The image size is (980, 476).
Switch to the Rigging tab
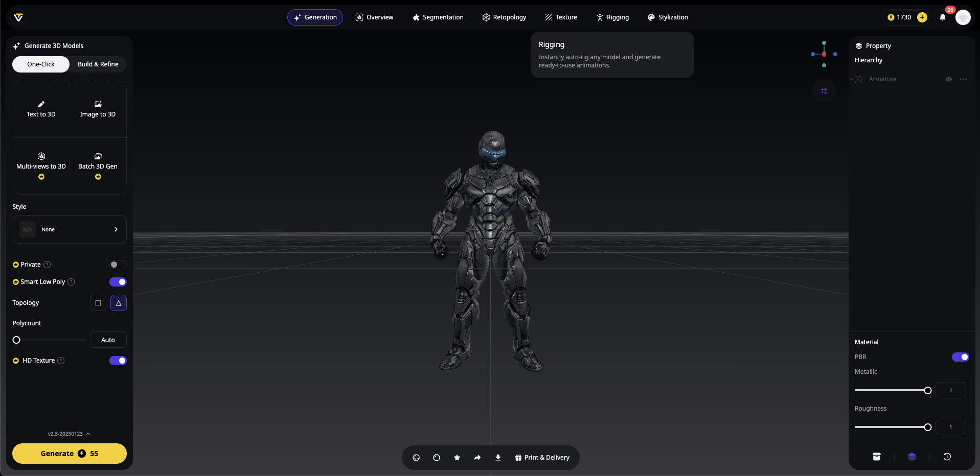[x=612, y=17]
